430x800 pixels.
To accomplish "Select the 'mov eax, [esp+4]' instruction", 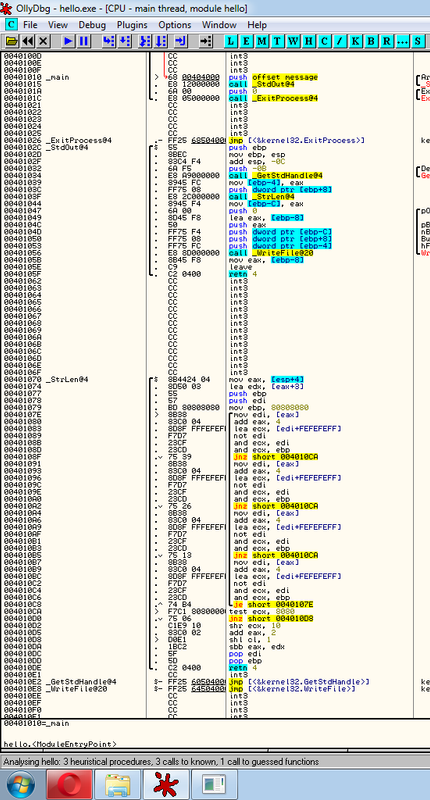I will tap(267, 380).
